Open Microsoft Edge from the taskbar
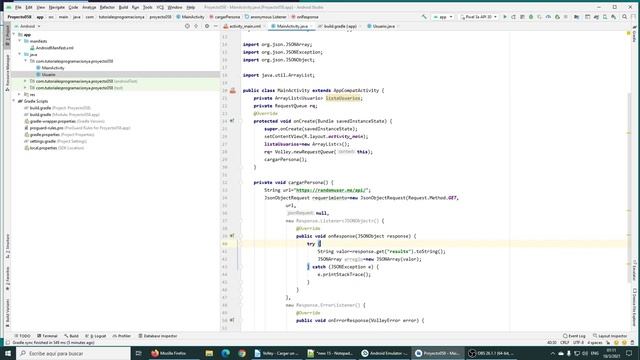This screenshot has height=360, width=640. click(x=226, y=353)
